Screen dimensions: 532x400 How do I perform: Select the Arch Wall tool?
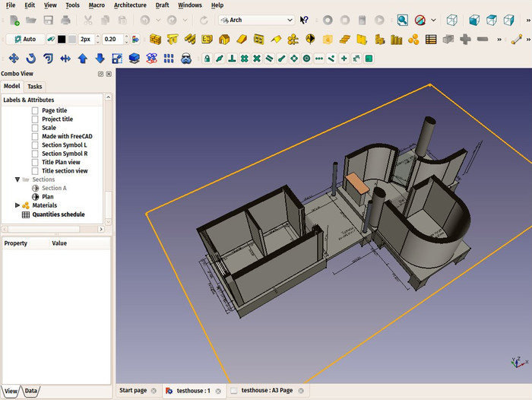tap(155, 39)
